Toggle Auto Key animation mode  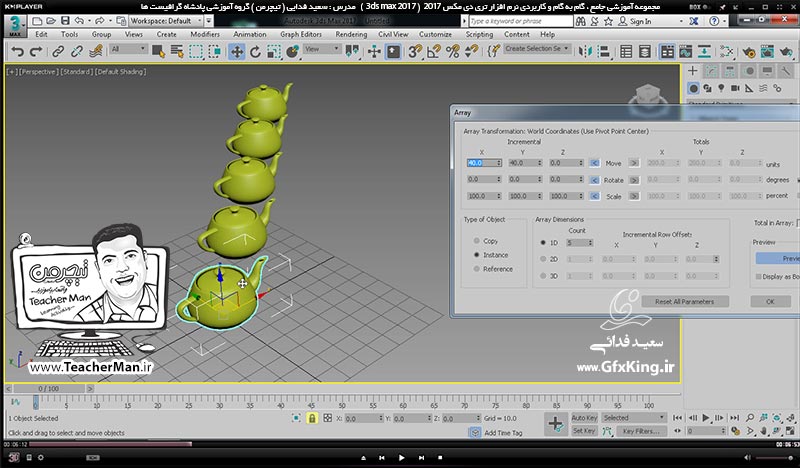tap(584, 418)
